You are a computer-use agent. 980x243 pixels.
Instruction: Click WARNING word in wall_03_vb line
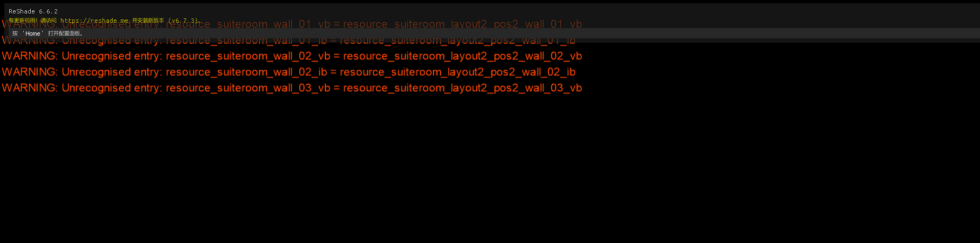click(30, 88)
